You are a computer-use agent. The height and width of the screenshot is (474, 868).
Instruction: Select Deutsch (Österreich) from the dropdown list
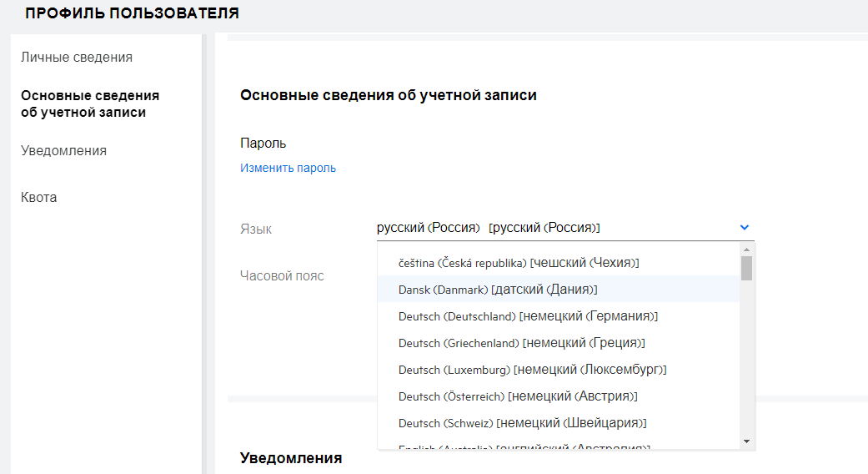[519, 396]
